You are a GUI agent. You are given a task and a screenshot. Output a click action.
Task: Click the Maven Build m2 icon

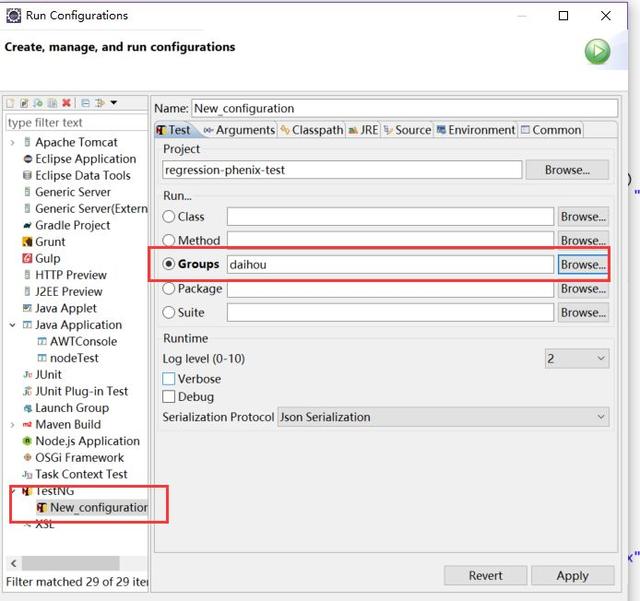coord(27,425)
